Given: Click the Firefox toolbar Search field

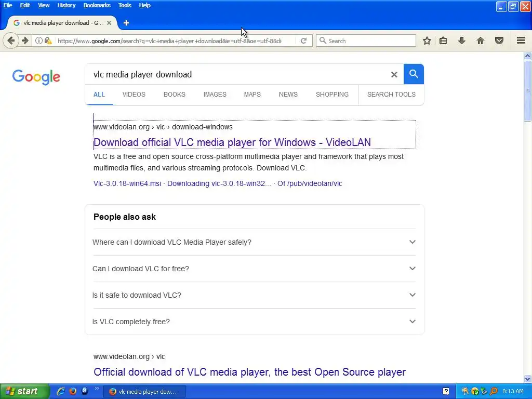Looking at the screenshot, I should pyautogui.click(x=366, y=41).
